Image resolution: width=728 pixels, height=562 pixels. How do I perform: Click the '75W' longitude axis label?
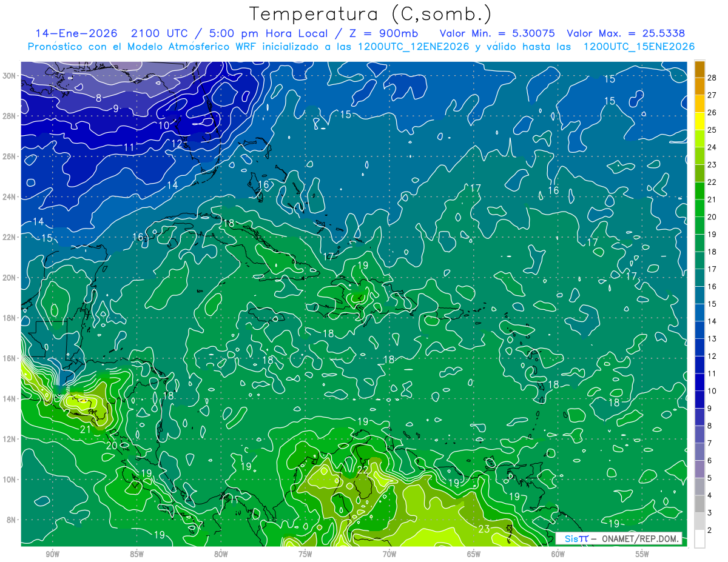click(x=305, y=554)
